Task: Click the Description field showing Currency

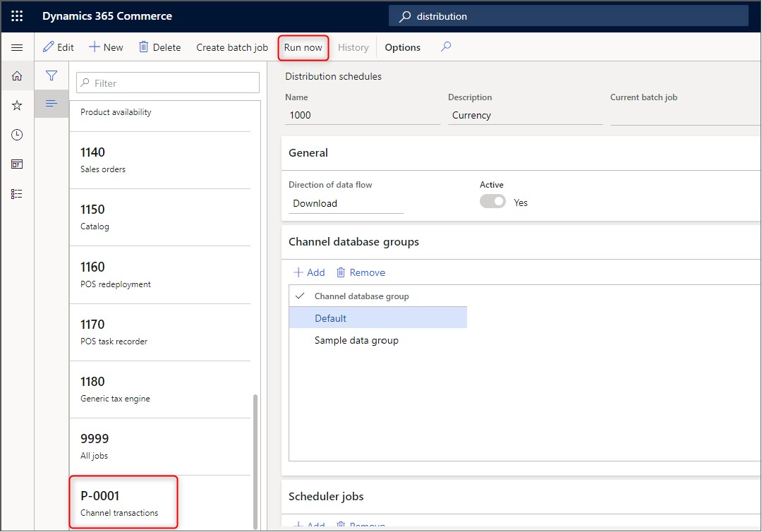Action: [x=526, y=115]
